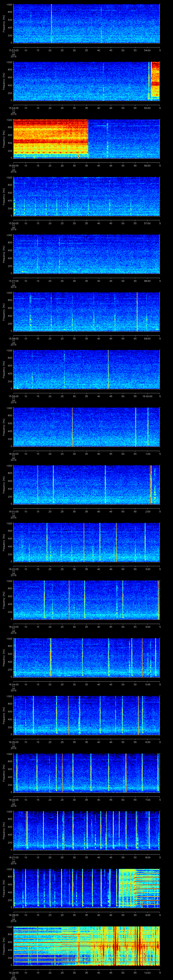View the spectrogram panel starting at 16:03:05

[86, 600]
